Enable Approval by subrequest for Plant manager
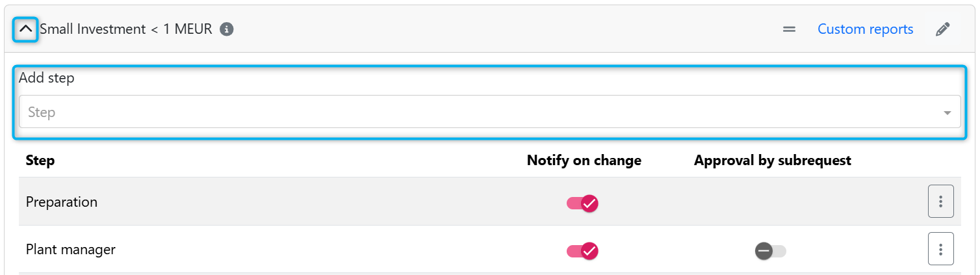The height and width of the screenshot is (275, 980). [770, 251]
